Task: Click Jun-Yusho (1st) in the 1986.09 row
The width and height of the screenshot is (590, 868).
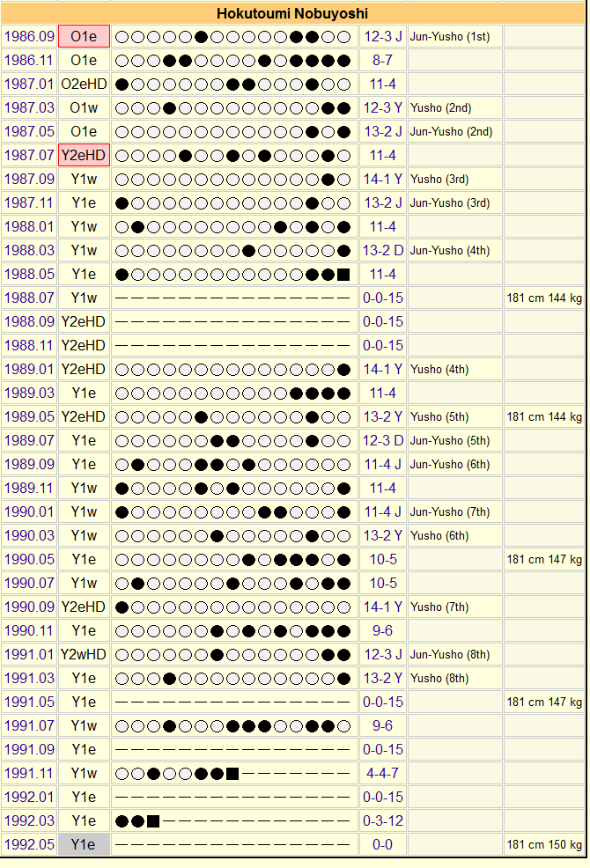Action: (450, 37)
